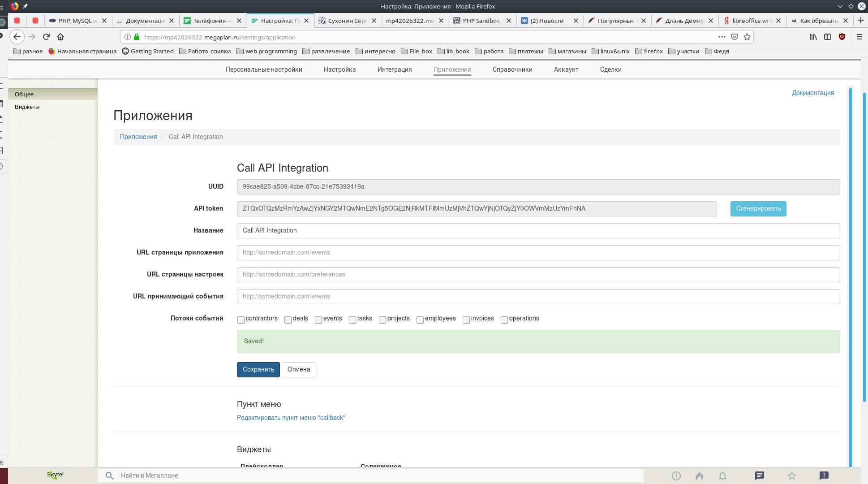This screenshot has height=484, width=868.
Task: Open the uBlock Origin shield icon
Action: [x=842, y=37]
